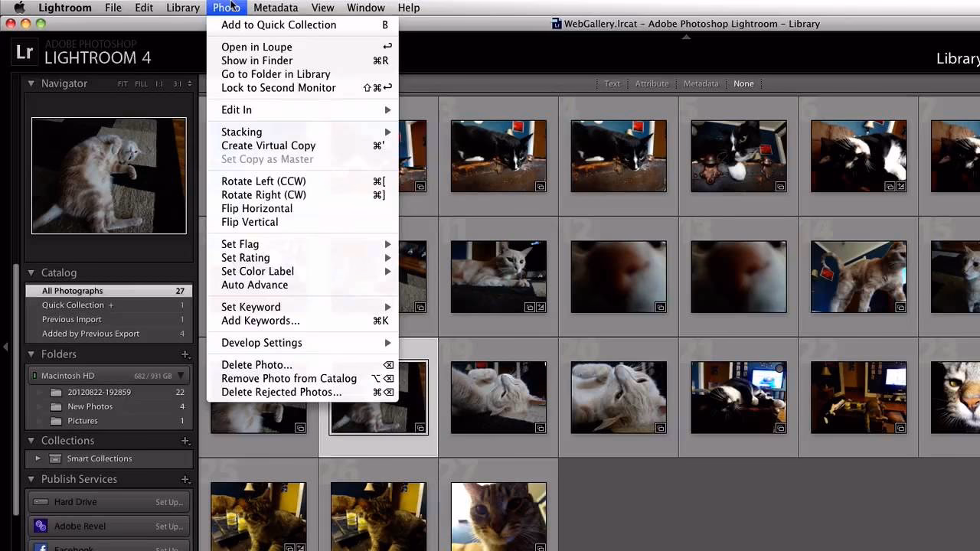Click the Hard Drive publish service icon
The height and width of the screenshot is (551, 980).
tap(41, 501)
